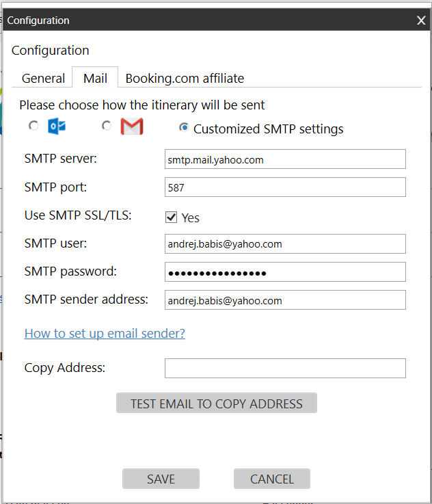The image size is (432, 504).
Task: Choose Customized SMTP settings option
Action: tap(184, 128)
